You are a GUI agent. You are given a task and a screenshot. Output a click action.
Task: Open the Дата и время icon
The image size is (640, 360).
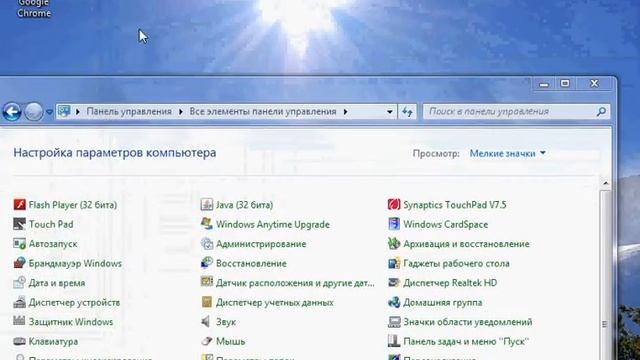click(20, 283)
